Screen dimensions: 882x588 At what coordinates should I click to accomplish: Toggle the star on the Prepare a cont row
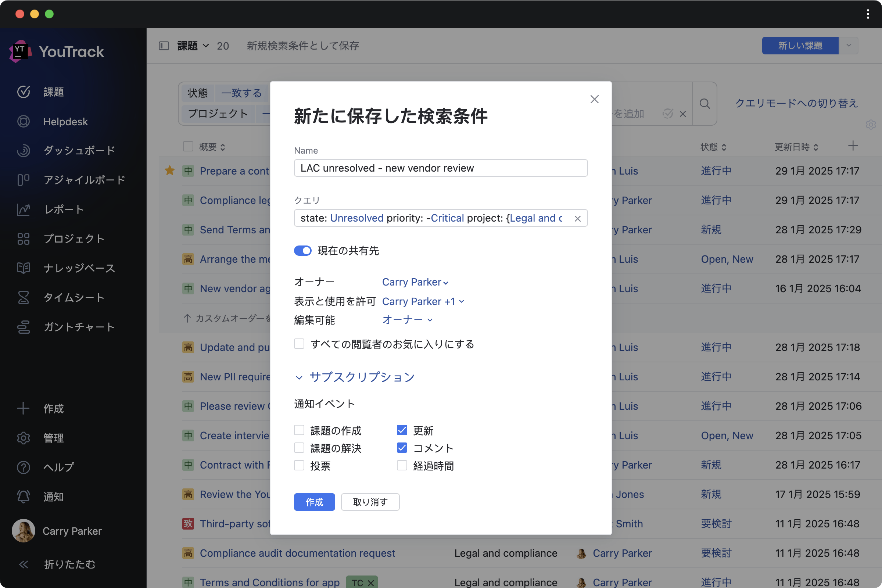click(169, 171)
